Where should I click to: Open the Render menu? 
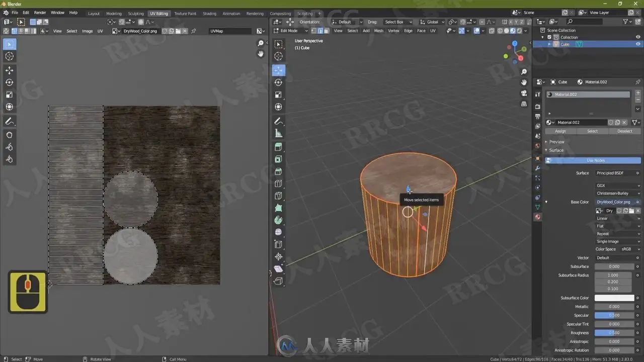[x=40, y=13]
